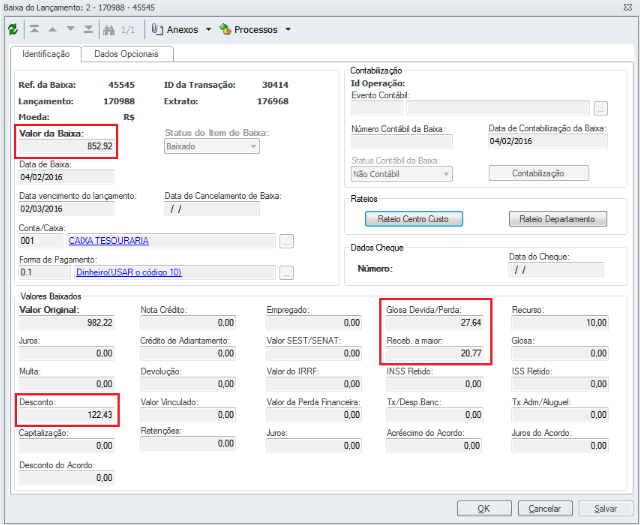Click Data de Contabilização da Baixa field
This screenshot has height=525, width=640.
click(548, 141)
